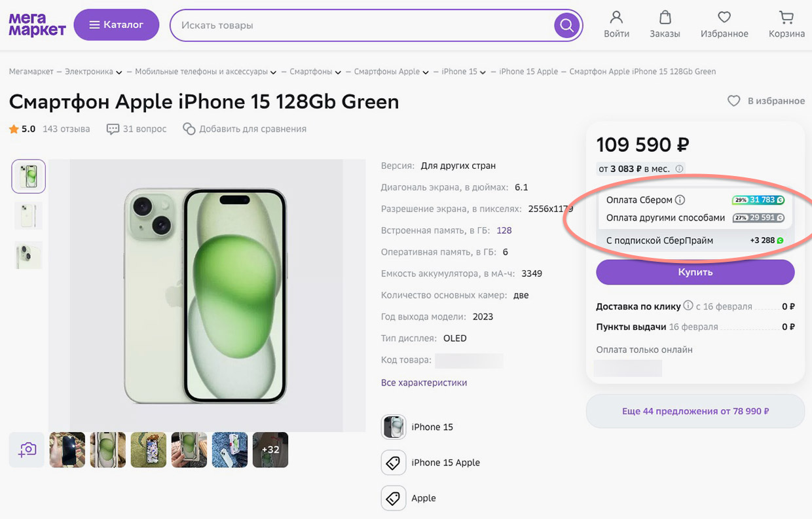Click the add photo camera icon
This screenshot has height=519, width=812.
27,450
